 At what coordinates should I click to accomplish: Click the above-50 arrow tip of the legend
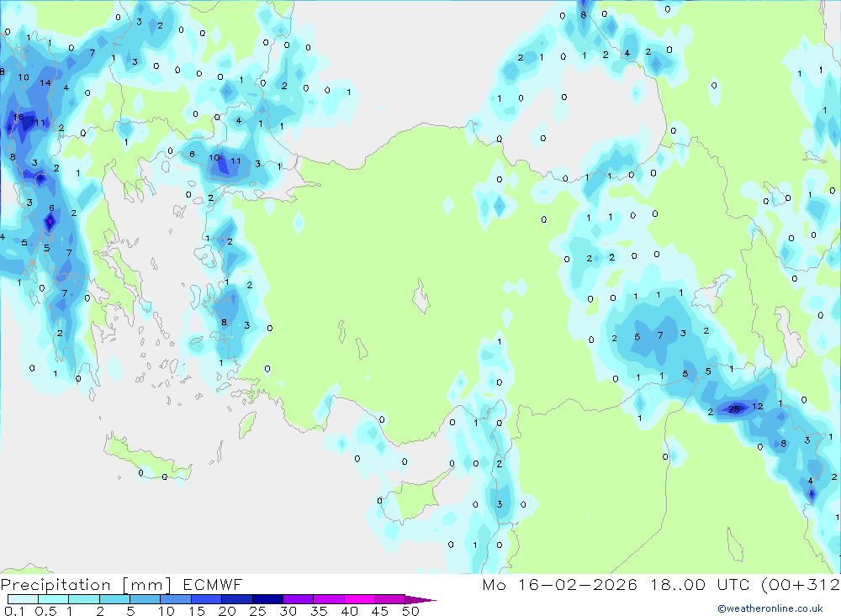click(x=421, y=600)
